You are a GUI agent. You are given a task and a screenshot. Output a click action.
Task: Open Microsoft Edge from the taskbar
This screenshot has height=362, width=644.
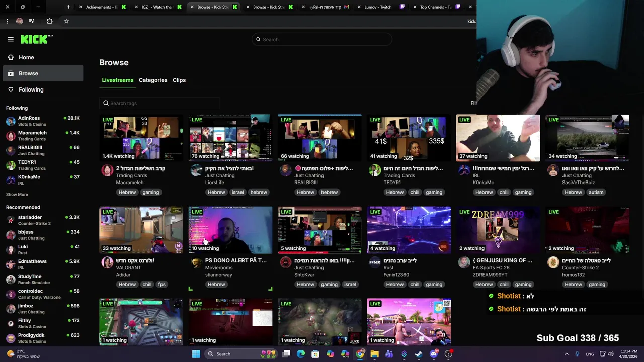coord(301,354)
